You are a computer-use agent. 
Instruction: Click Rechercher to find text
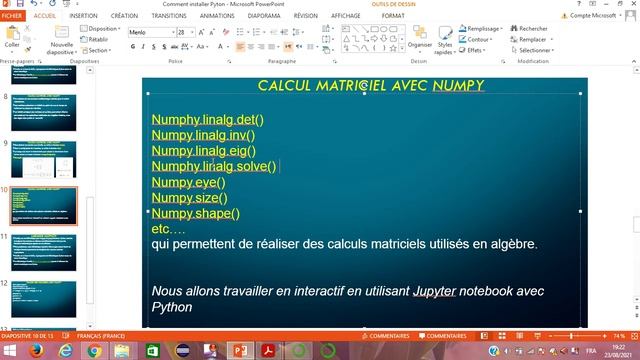click(x=529, y=29)
